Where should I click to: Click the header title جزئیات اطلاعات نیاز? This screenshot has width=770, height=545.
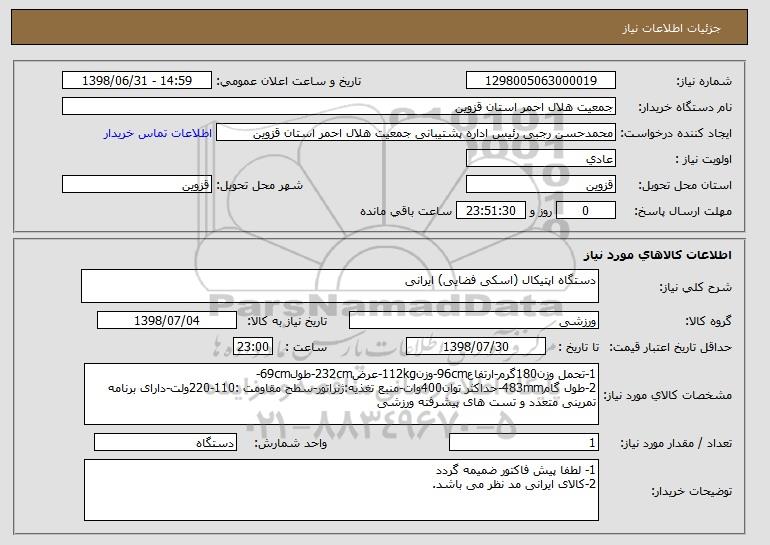pyautogui.click(x=671, y=28)
